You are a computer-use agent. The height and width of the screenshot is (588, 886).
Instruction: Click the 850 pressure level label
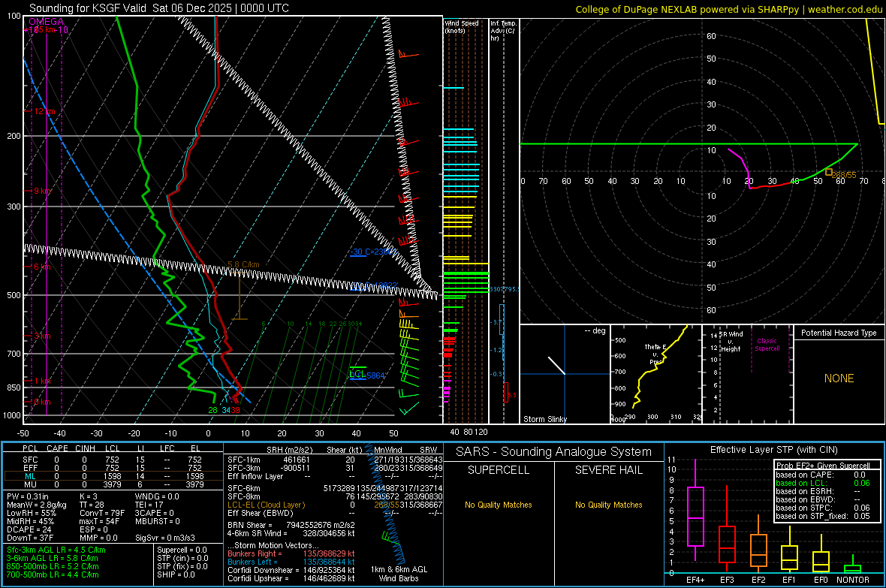(x=14, y=387)
